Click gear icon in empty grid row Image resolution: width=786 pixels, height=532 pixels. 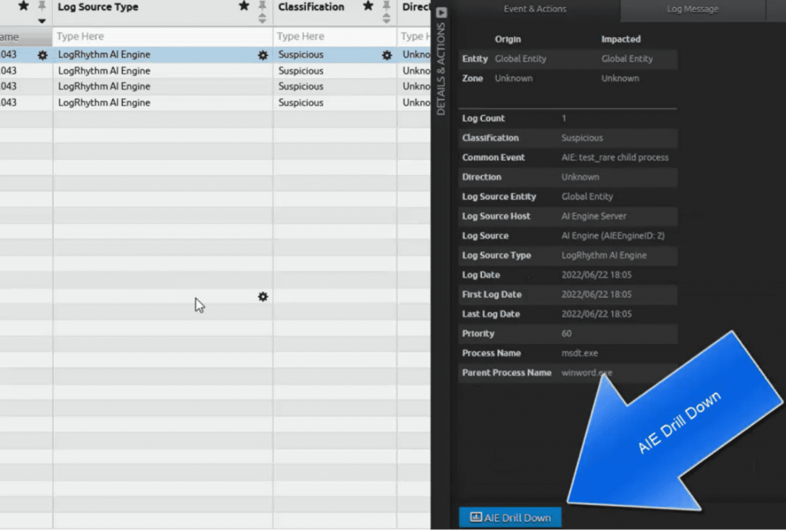(263, 297)
